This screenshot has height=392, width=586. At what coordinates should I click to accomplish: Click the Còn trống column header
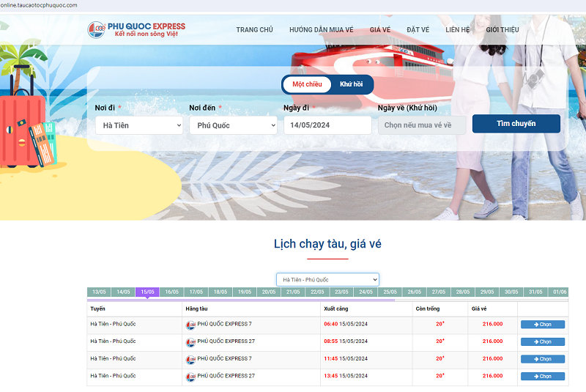428,308
